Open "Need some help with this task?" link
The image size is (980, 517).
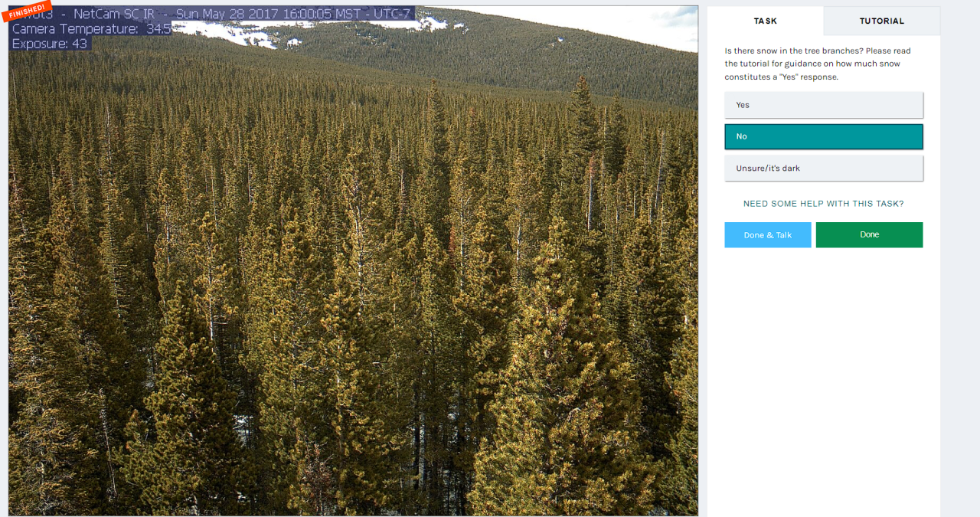pyautogui.click(x=823, y=204)
